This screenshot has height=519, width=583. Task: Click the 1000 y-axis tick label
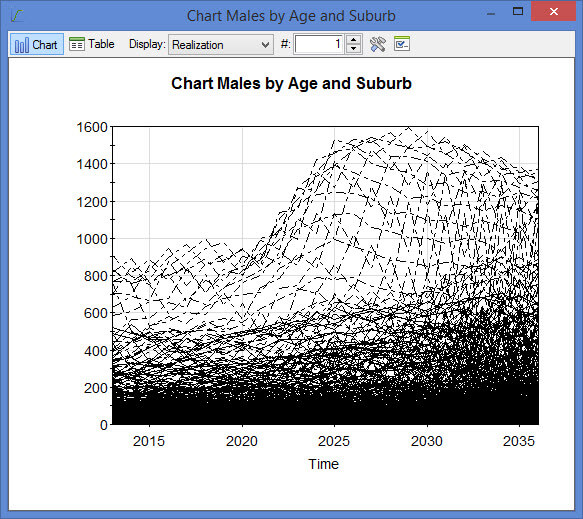point(92,239)
